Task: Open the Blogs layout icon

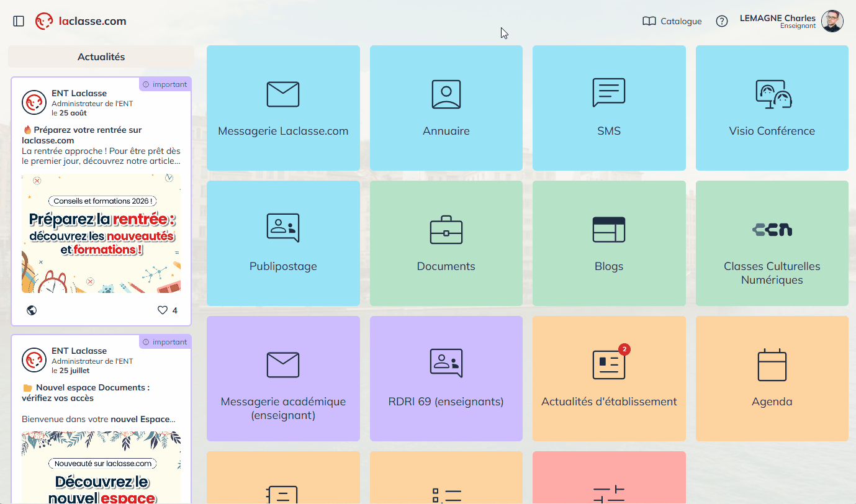Action: (x=609, y=230)
